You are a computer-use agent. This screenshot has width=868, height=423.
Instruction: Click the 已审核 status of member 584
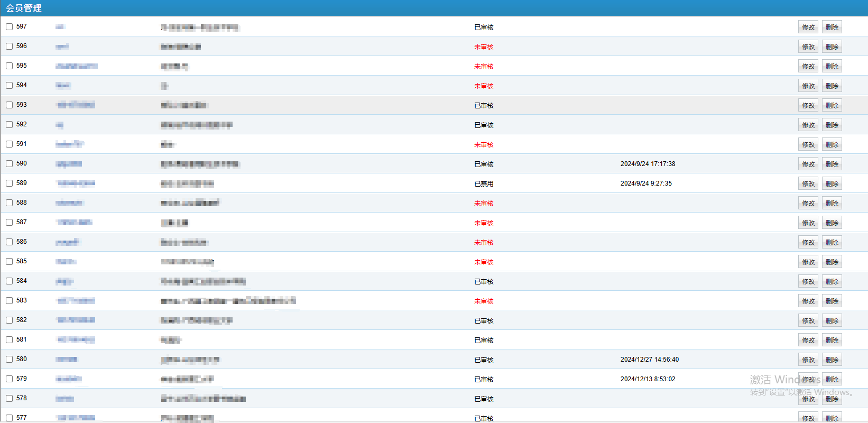click(483, 282)
